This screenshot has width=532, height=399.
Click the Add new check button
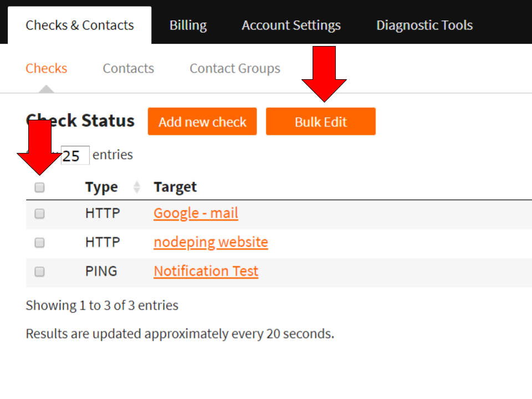click(202, 121)
